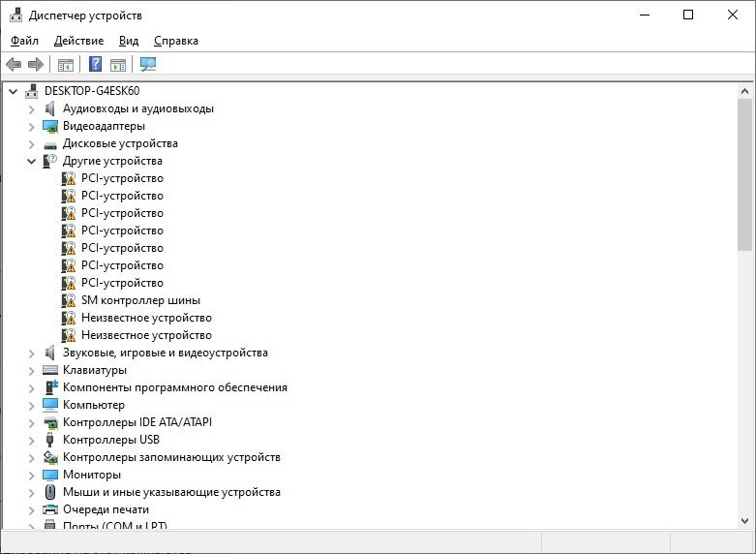Select the Компьютер label
Screen dimensions: 756x554
(x=94, y=405)
